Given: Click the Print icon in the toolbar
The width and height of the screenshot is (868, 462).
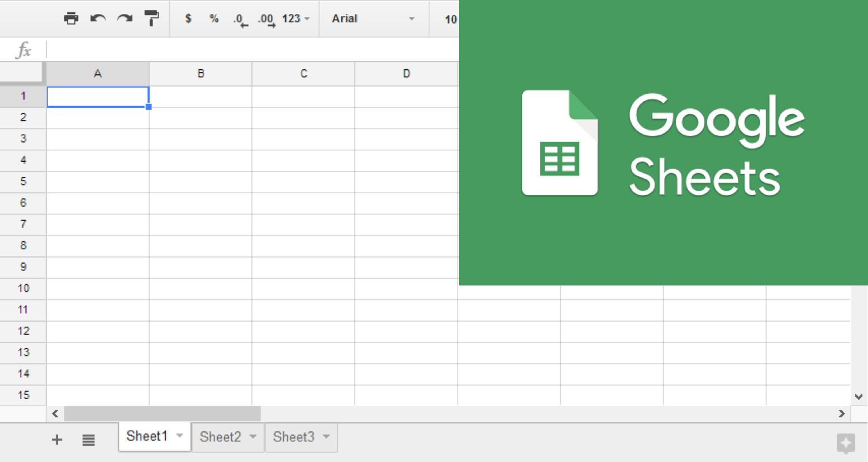Looking at the screenshot, I should pos(71,18).
